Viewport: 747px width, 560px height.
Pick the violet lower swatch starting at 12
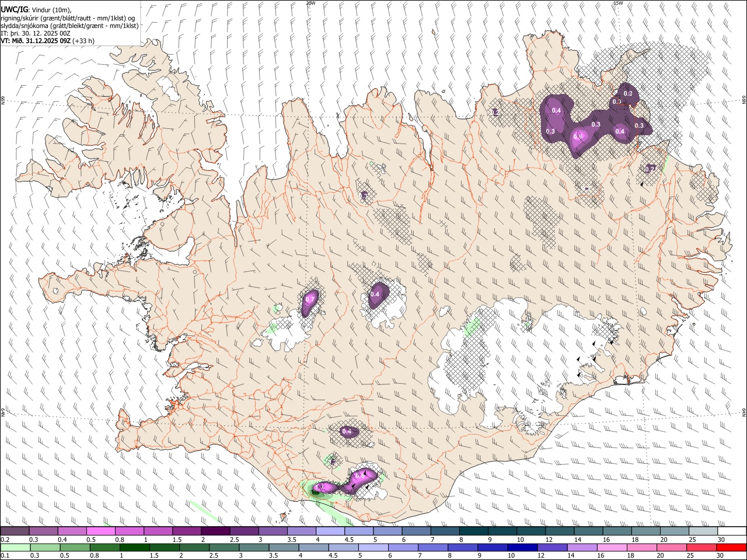[553, 548]
